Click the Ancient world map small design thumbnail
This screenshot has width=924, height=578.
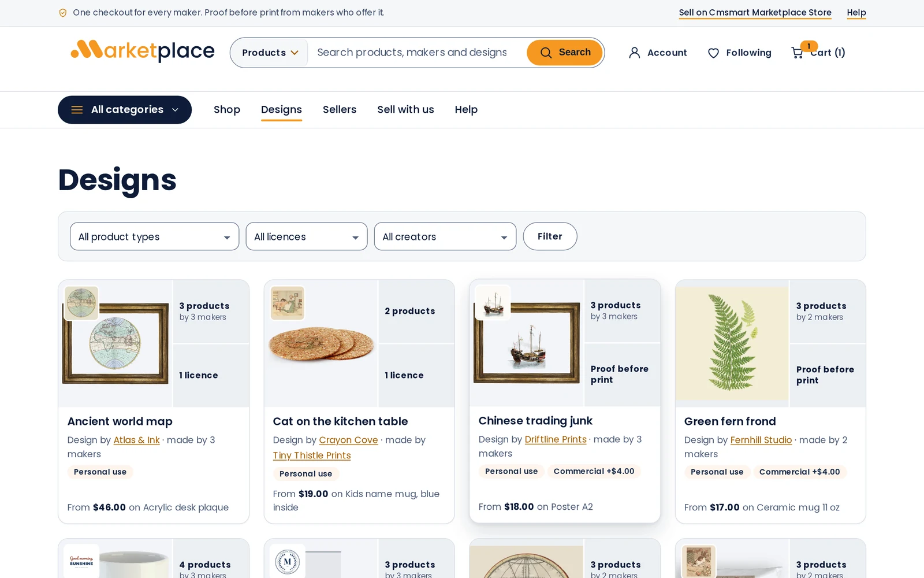coord(81,303)
